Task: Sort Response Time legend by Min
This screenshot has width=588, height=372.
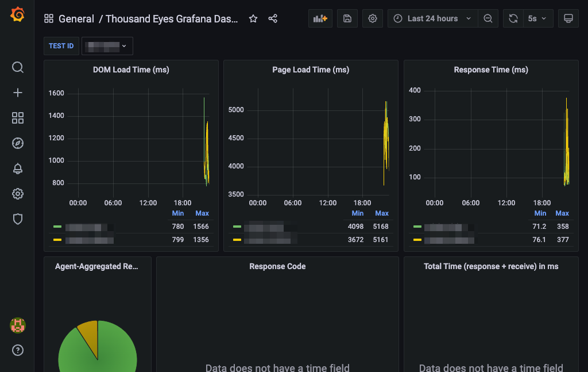Action: [540, 213]
